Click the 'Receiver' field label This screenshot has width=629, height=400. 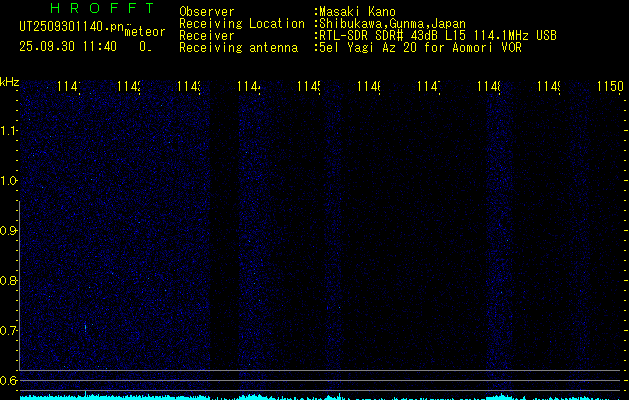point(207,36)
